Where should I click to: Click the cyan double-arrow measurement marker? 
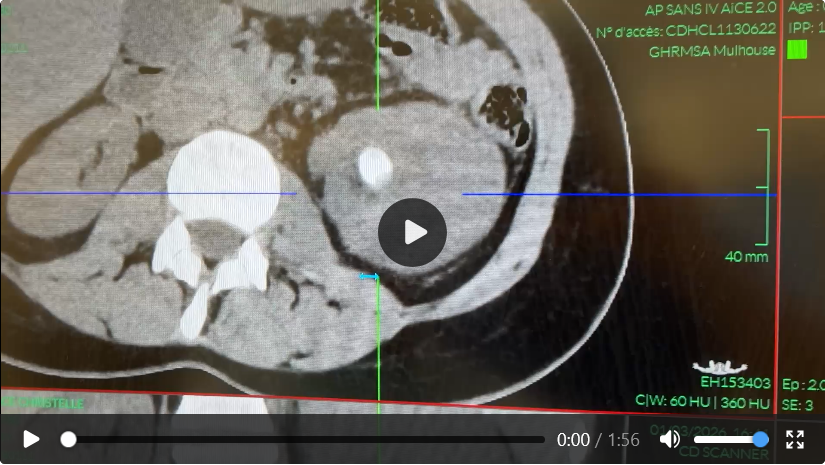[369, 276]
